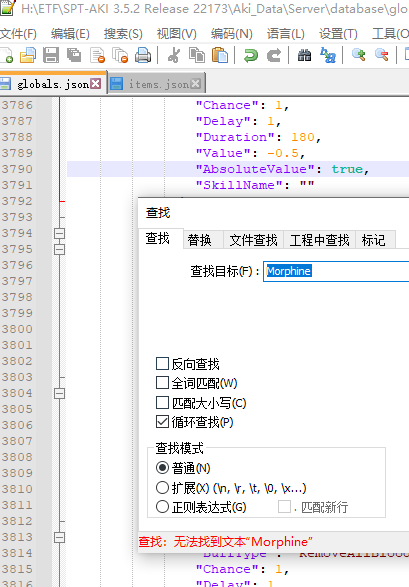Select the 普通(N) search mode radio

[x=162, y=468]
